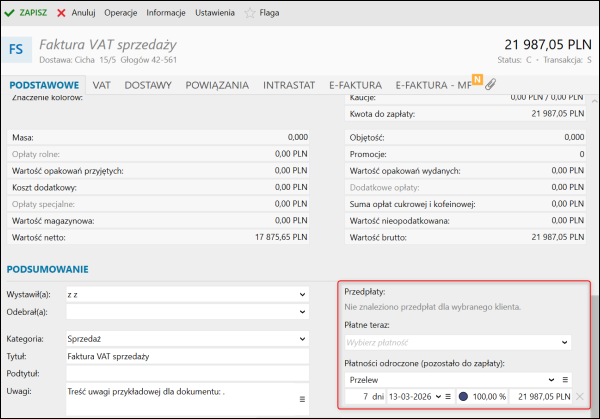This screenshot has height=419, width=600.
Task: Remove deferred payment row with X icon
Action: [x=580, y=398]
